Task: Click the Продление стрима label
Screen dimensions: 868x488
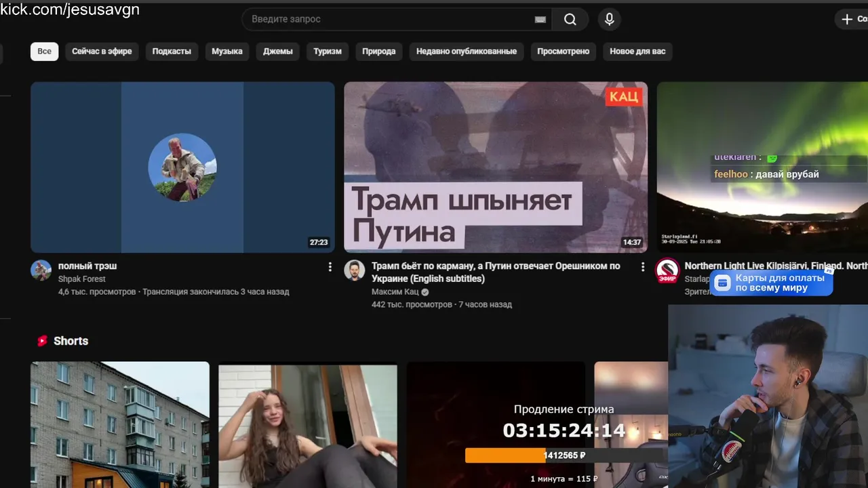Action: [564, 409]
